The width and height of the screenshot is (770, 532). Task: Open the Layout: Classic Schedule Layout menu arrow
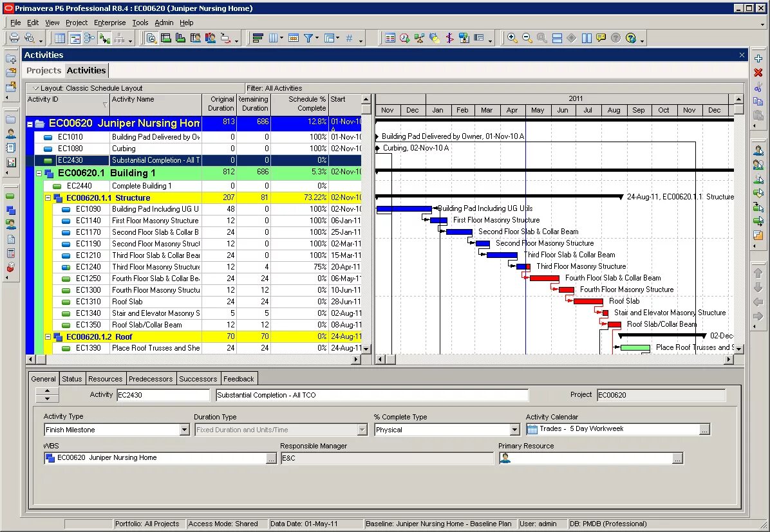35,88
